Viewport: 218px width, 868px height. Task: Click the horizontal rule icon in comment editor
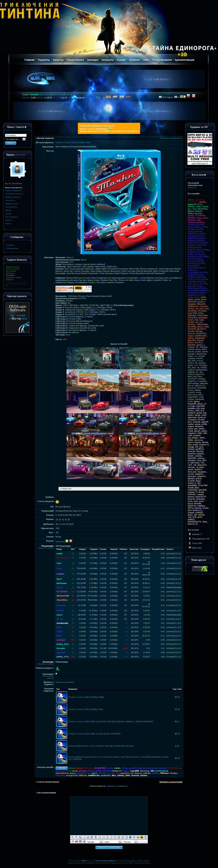tap(99, 837)
